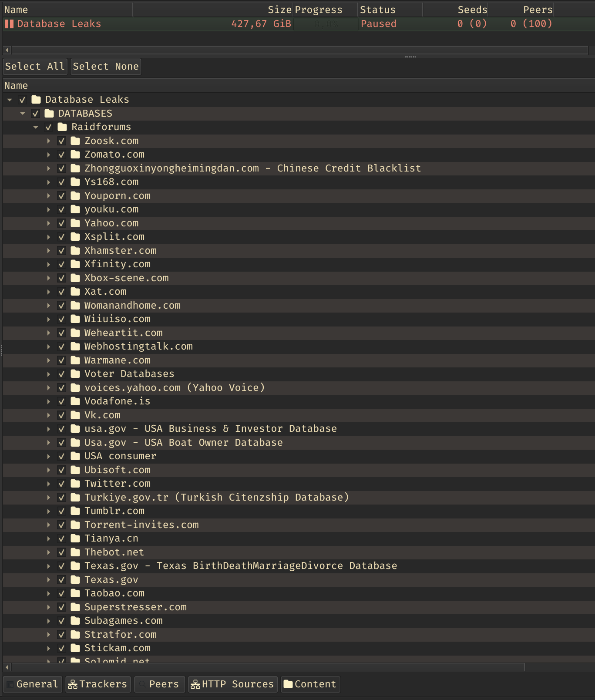The height and width of the screenshot is (700, 595).
Task: Uncheck the Zoosk.com checkbox
Action: [x=61, y=141]
